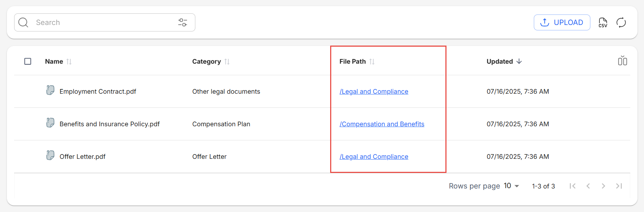
Task: Click the search magnifier icon
Action: tap(23, 22)
